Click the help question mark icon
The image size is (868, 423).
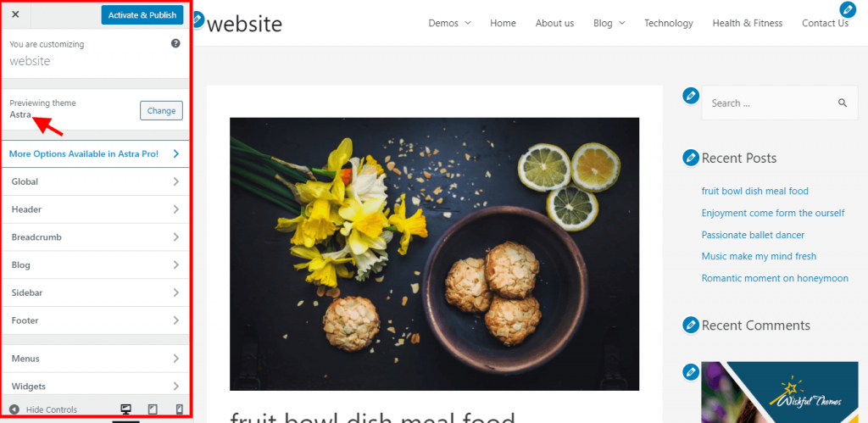click(175, 43)
